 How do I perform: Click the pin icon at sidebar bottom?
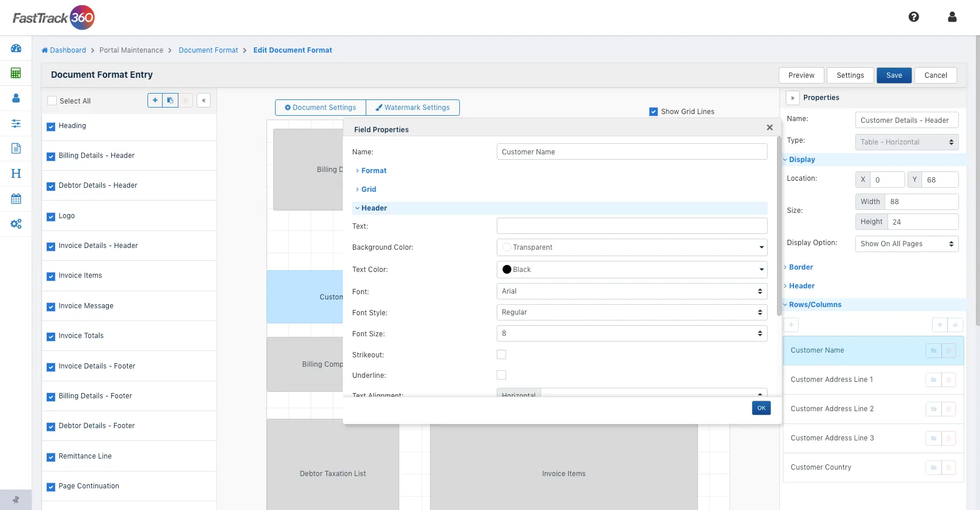click(16, 500)
